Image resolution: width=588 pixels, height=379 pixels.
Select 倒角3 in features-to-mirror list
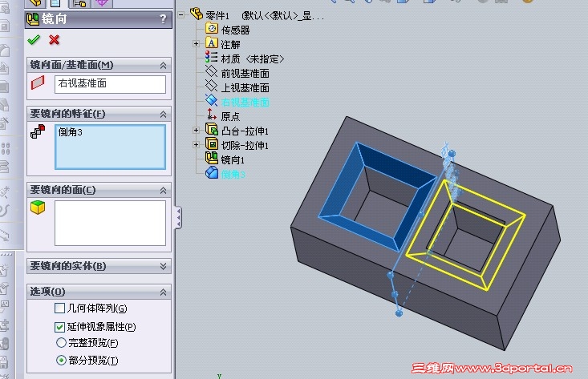[x=70, y=132]
